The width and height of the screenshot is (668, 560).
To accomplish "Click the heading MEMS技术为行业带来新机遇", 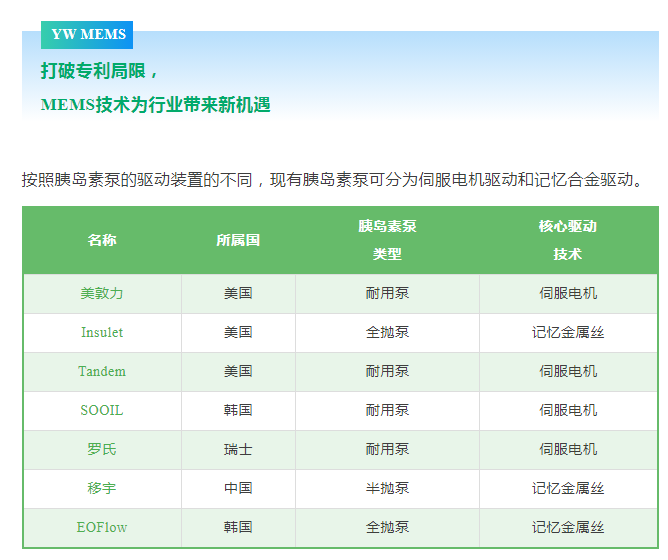I will point(155,104).
